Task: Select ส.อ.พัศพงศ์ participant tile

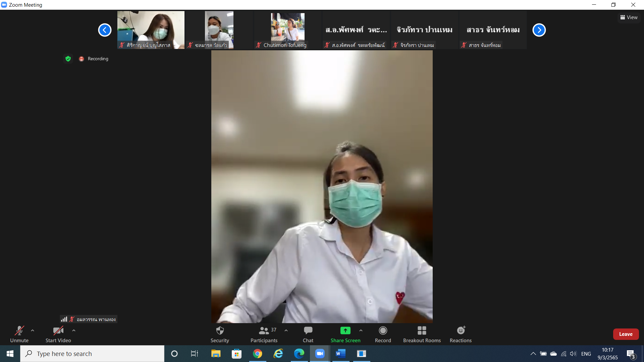Action: tap(356, 30)
